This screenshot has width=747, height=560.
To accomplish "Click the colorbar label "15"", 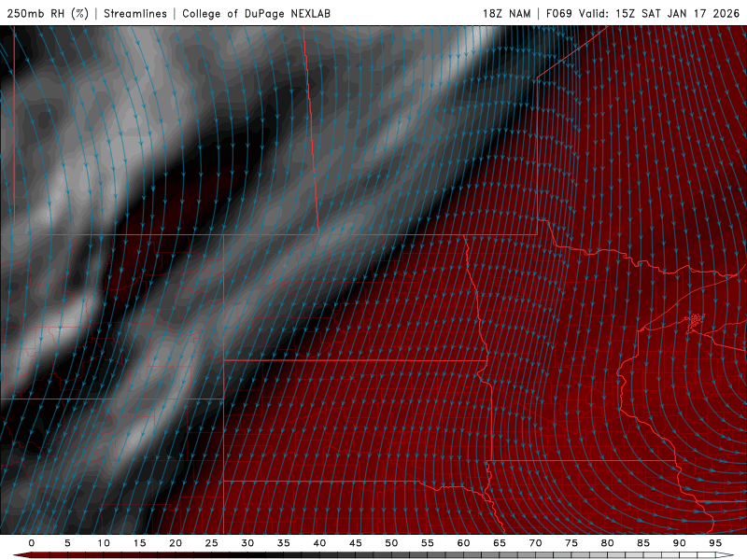I will pyautogui.click(x=139, y=543).
